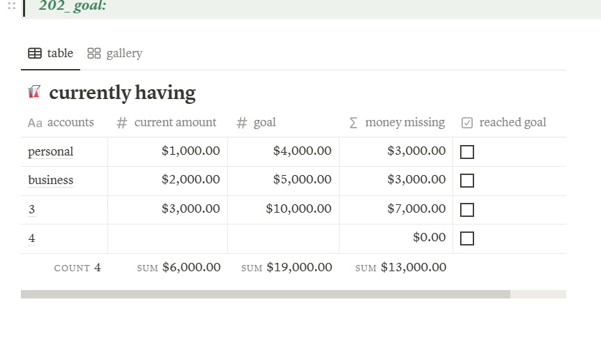601x364 pixels.
Task: Check reached goal for the personal account
Action: pyautogui.click(x=467, y=152)
